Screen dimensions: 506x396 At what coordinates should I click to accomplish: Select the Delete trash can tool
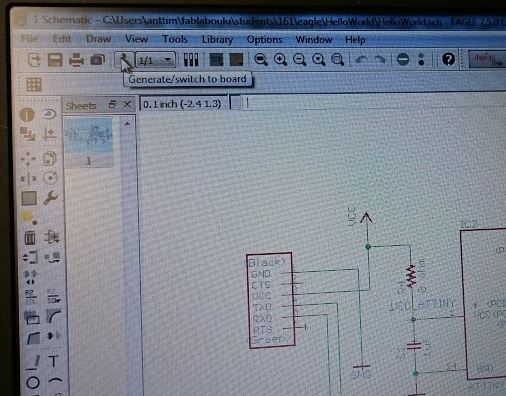click(30, 238)
